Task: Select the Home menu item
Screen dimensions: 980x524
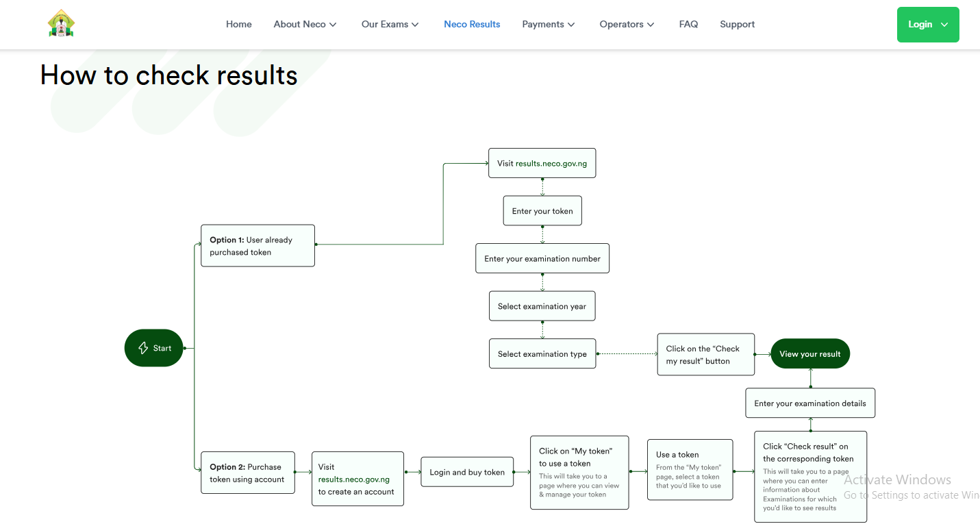Action: click(x=238, y=24)
